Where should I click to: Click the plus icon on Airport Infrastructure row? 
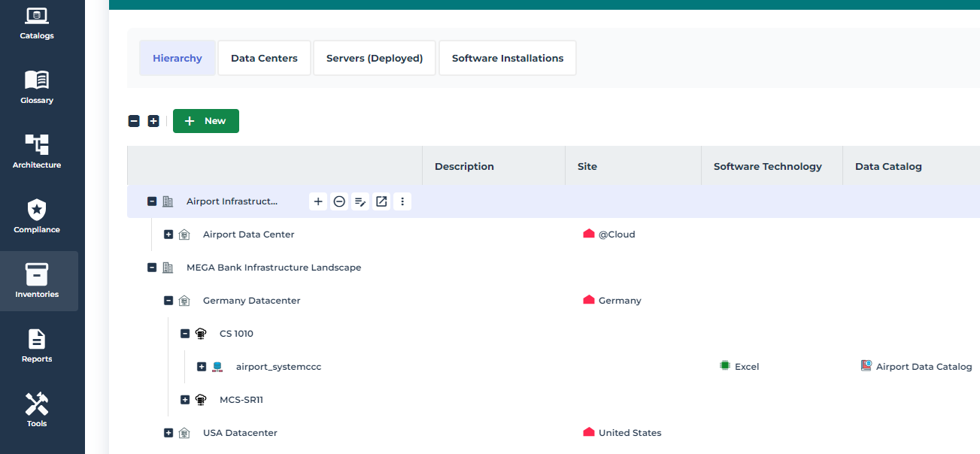tap(318, 201)
